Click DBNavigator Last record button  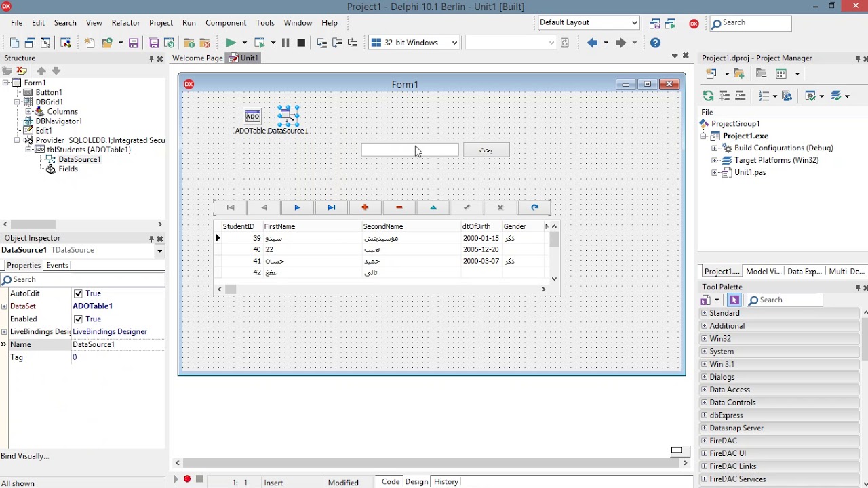click(331, 207)
